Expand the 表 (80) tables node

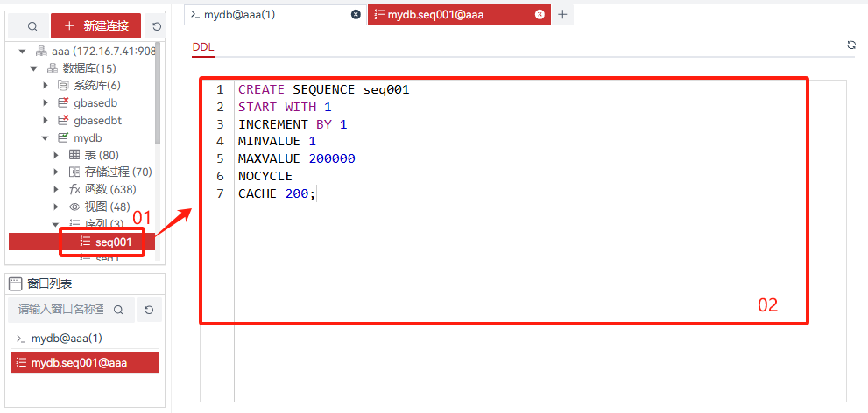coord(57,155)
